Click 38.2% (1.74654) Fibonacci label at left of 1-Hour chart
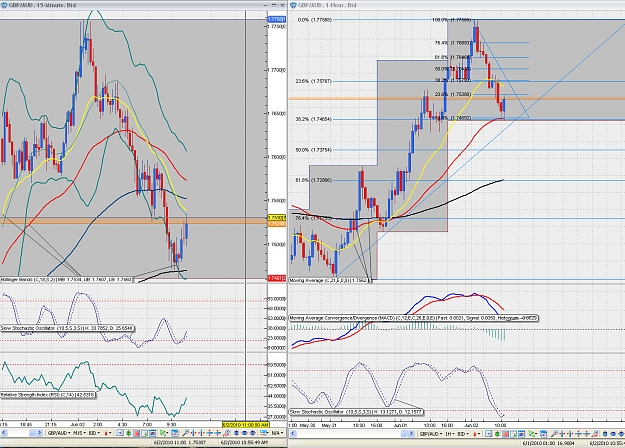 (x=313, y=119)
